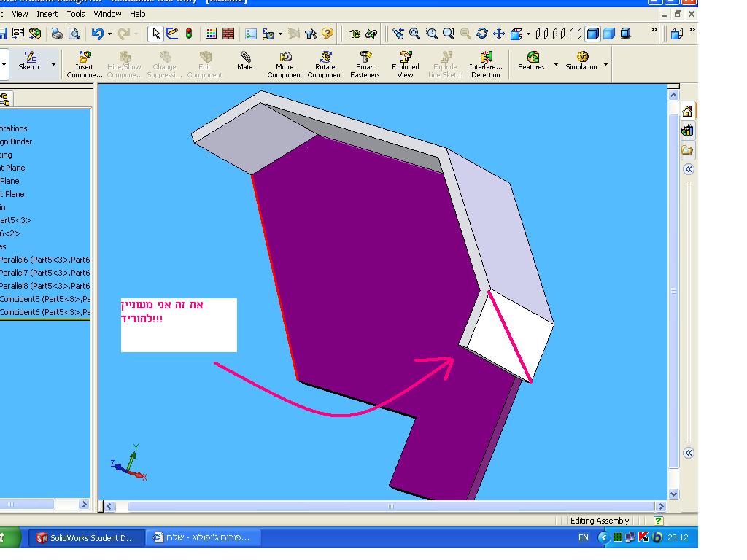Screen dimensions: 747x560
Task: Expand the Features dropdown arrow
Action: point(556,65)
